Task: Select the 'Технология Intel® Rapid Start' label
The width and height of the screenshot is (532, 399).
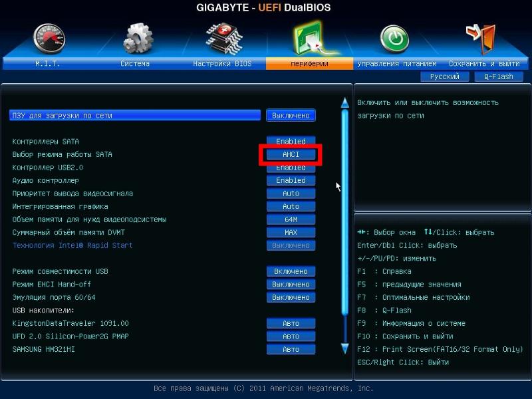Action: pos(72,245)
